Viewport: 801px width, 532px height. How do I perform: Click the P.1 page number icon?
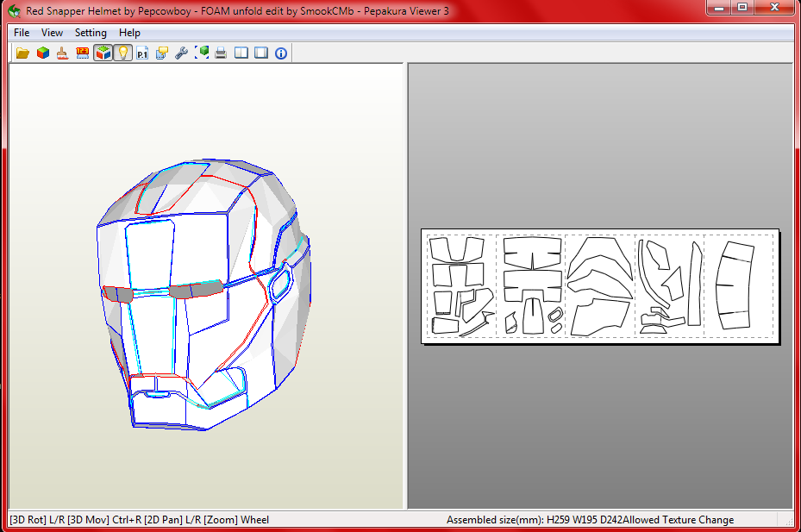(x=142, y=53)
